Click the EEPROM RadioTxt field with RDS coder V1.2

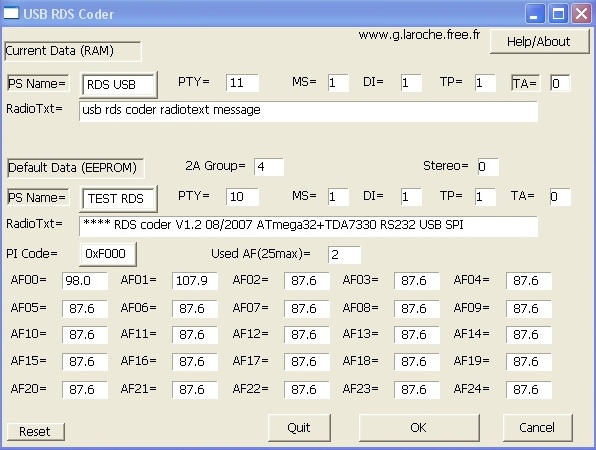point(308,226)
